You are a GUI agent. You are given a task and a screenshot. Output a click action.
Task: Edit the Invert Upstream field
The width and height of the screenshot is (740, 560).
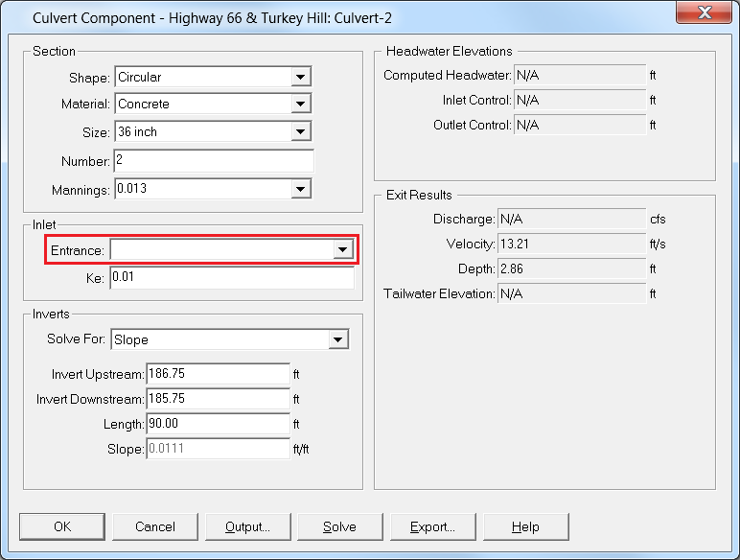218,374
